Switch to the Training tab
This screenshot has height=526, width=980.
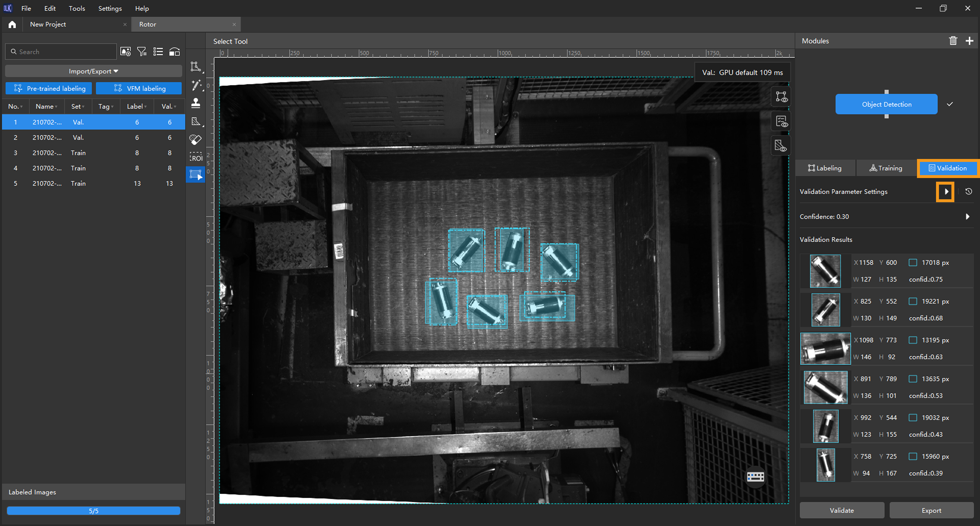click(886, 168)
